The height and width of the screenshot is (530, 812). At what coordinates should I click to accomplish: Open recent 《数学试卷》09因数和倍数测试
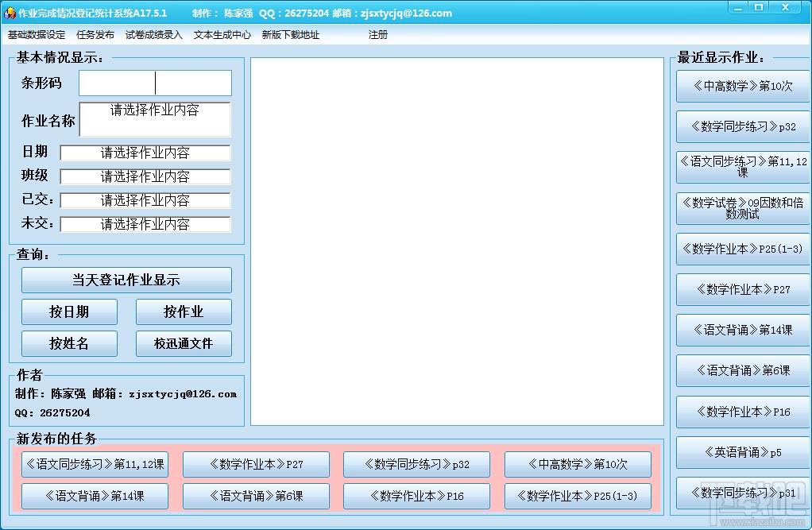click(x=743, y=207)
